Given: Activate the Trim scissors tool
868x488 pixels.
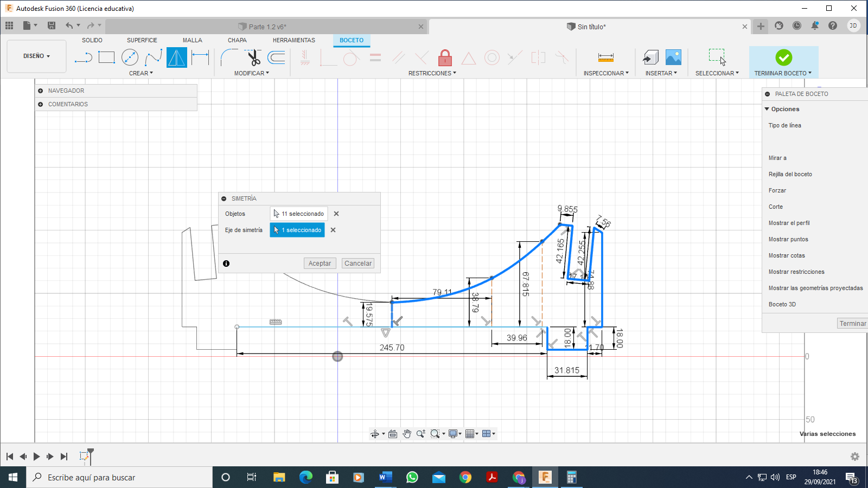Looking at the screenshot, I should (x=253, y=57).
